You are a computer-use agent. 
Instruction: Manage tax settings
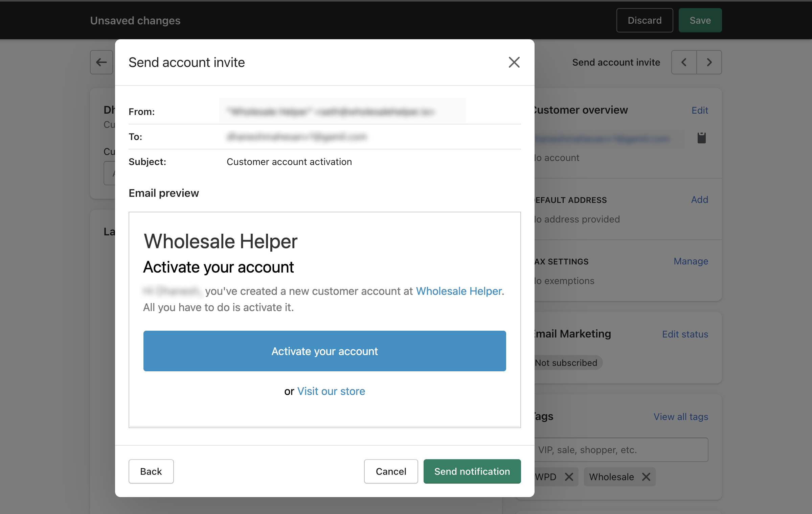click(x=691, y=261)
